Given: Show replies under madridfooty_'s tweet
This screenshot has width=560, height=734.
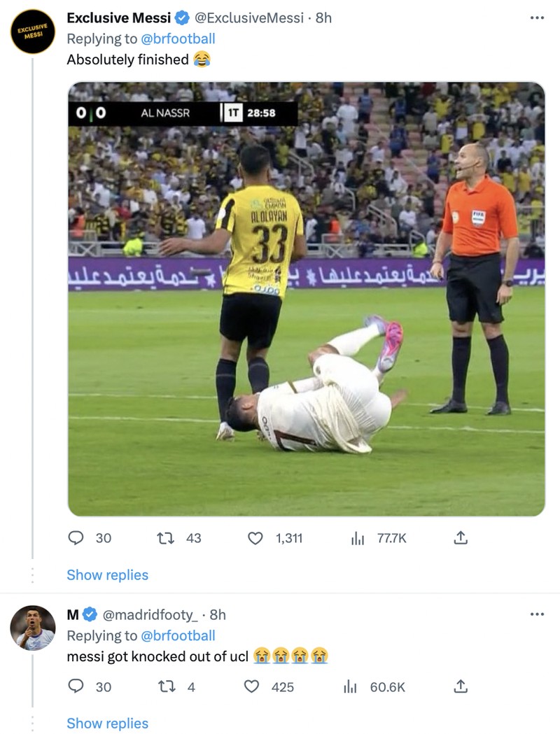Looking at the screenshot, I should tap(106, 723).
